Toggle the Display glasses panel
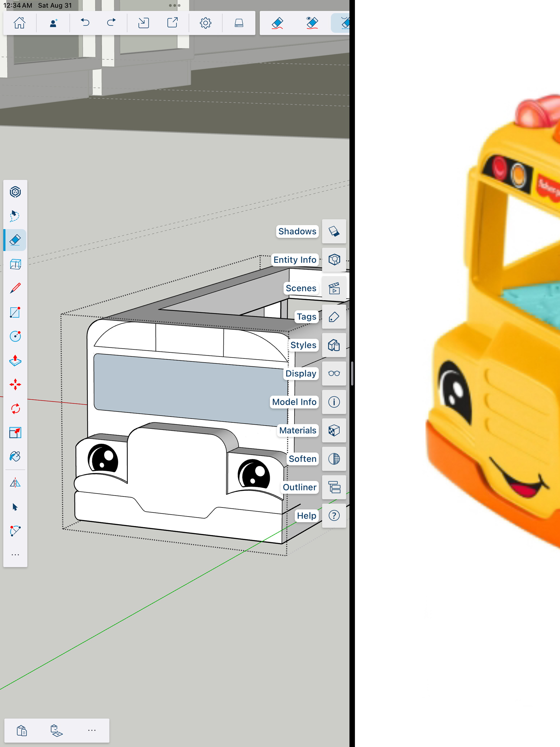 pos(334,373)
